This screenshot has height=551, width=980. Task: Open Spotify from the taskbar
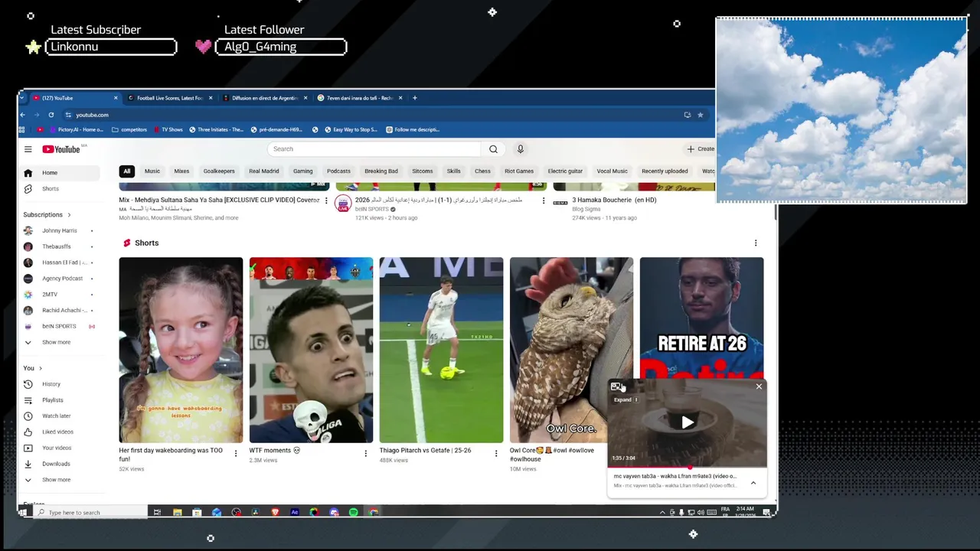coord(354,512)
